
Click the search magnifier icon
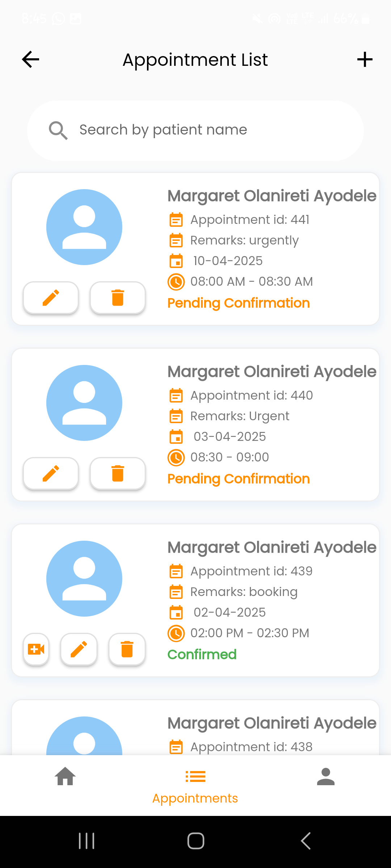coord(58,130)
